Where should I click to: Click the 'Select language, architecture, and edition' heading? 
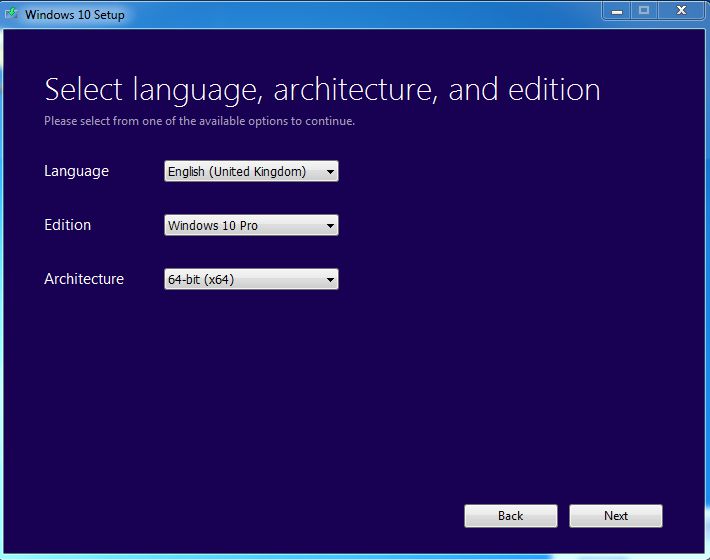(x=322, y=90)
